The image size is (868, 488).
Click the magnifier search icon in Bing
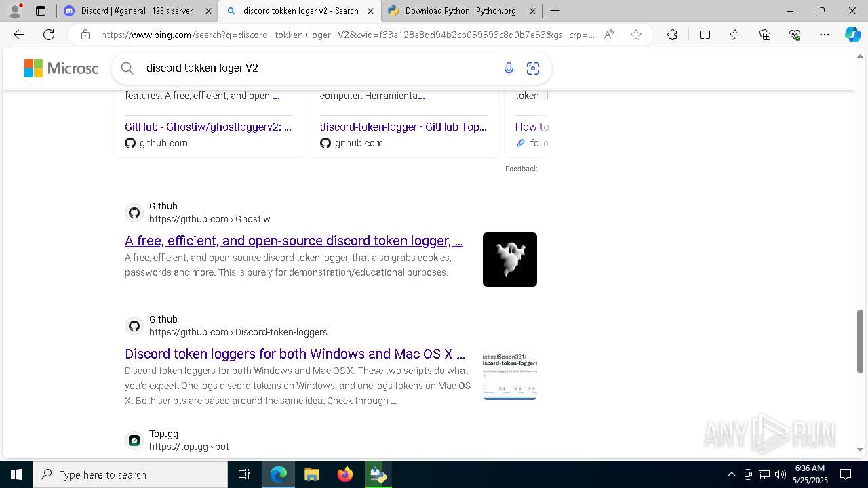coord(127,68)
